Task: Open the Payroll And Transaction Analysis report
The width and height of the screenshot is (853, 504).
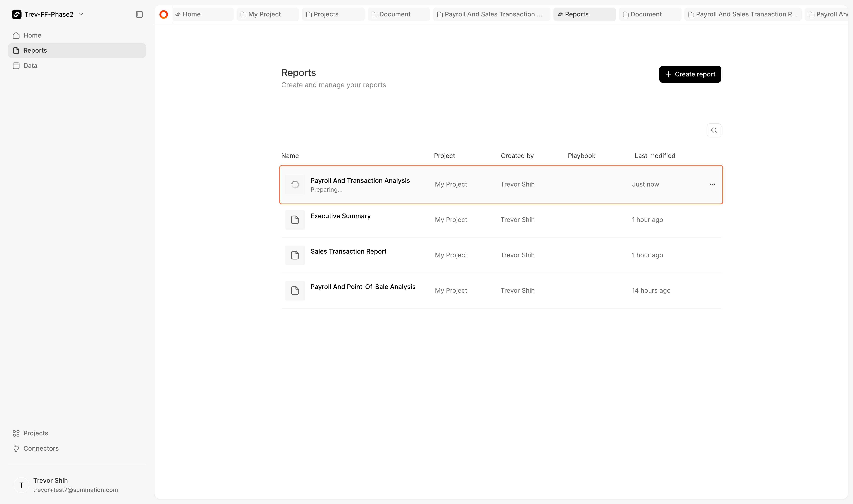Action: coord(501,185)
